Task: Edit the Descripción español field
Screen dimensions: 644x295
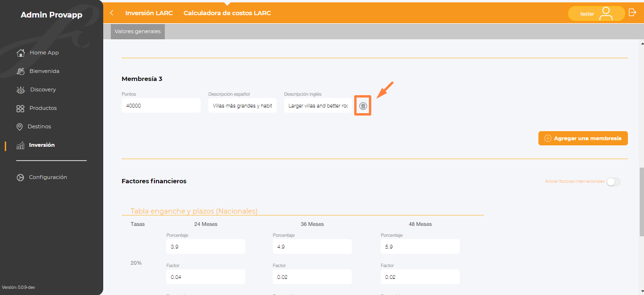Action: coord(242,106)
